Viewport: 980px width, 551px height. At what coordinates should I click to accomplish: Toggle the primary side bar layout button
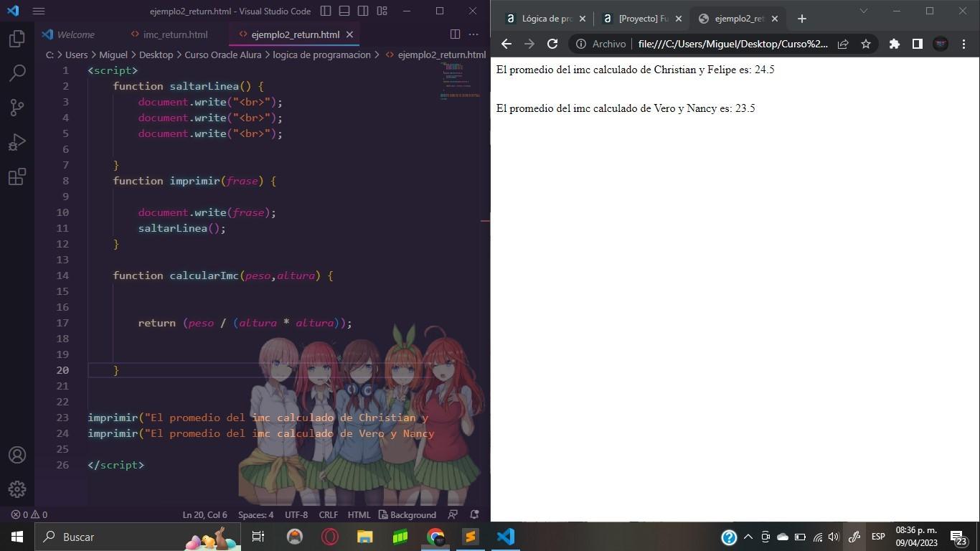326,11
